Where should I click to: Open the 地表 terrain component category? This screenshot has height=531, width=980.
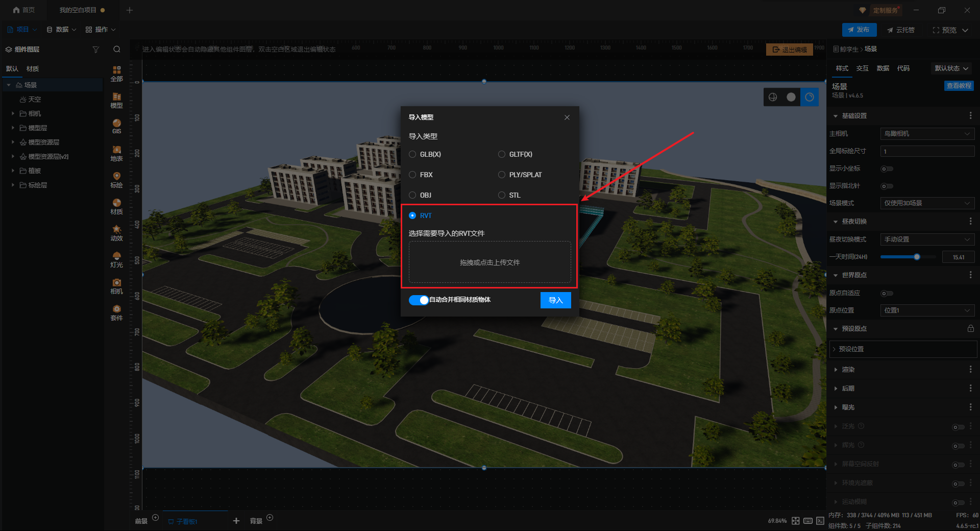coord(117,153)
